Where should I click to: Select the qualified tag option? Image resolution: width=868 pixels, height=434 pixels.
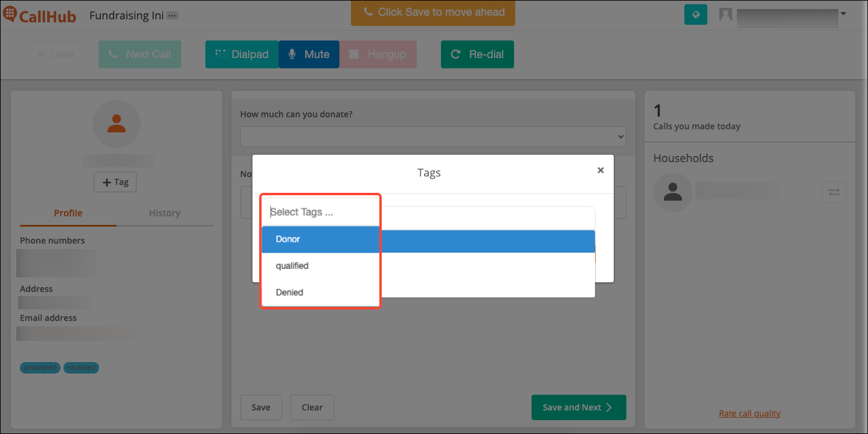tap(428, 266)
